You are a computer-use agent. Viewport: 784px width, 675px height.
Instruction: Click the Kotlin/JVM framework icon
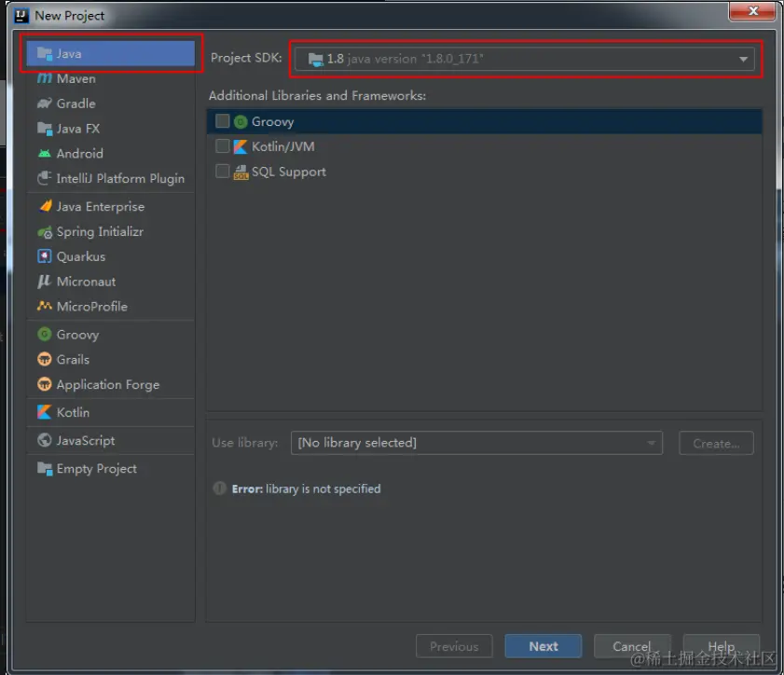[x=241, y=146]
